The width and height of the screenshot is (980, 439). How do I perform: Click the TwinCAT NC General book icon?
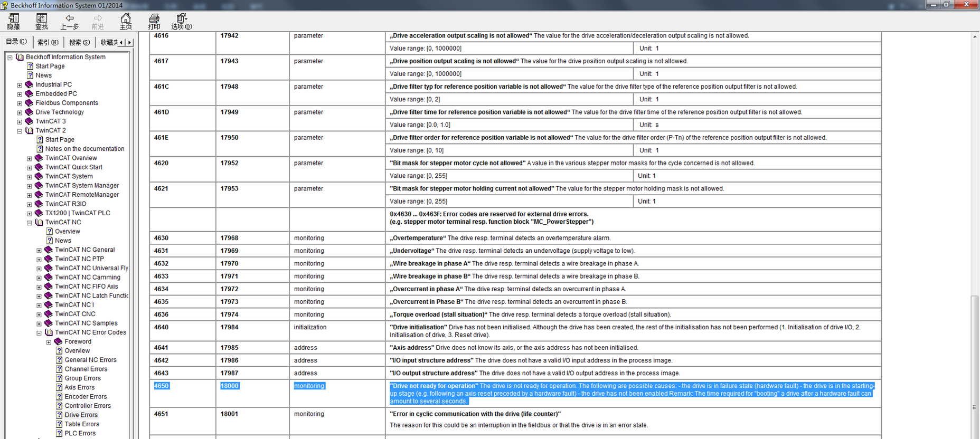pos(49,250)
